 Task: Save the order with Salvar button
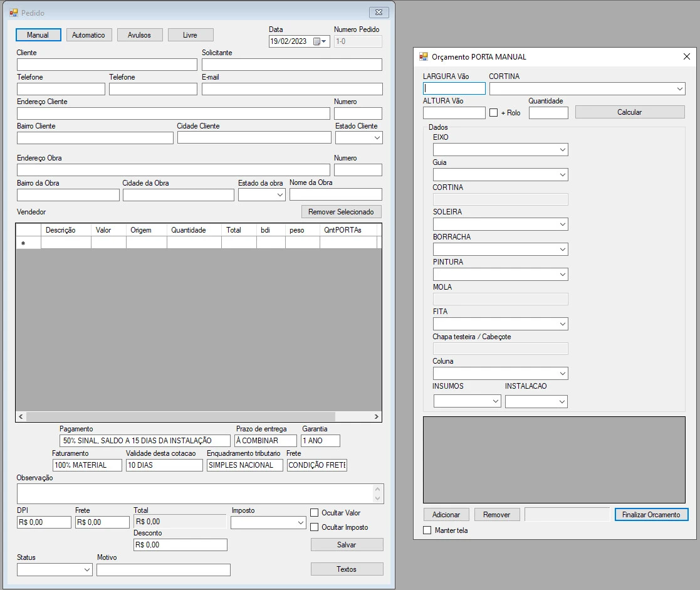pyautogui.click(x=347, y=545)
